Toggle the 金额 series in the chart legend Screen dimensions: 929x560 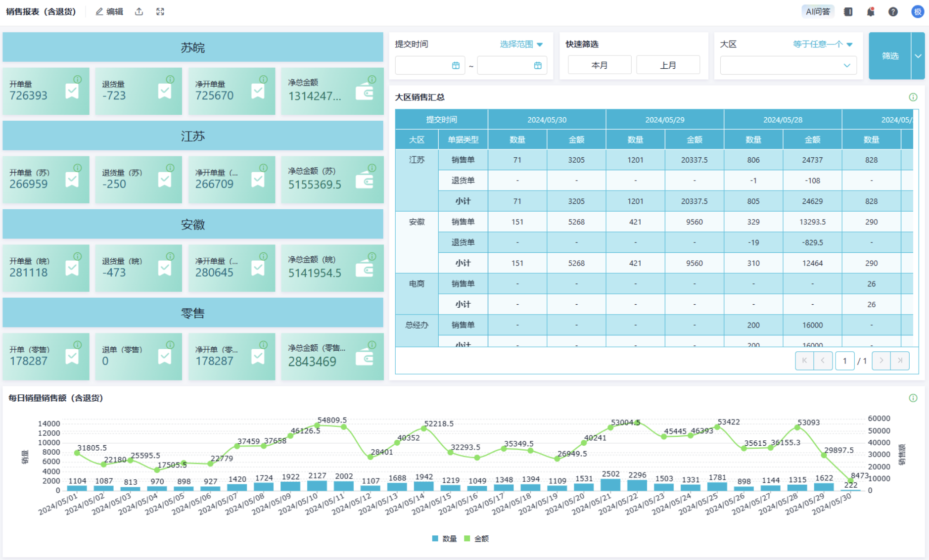[x=476, y=538]
